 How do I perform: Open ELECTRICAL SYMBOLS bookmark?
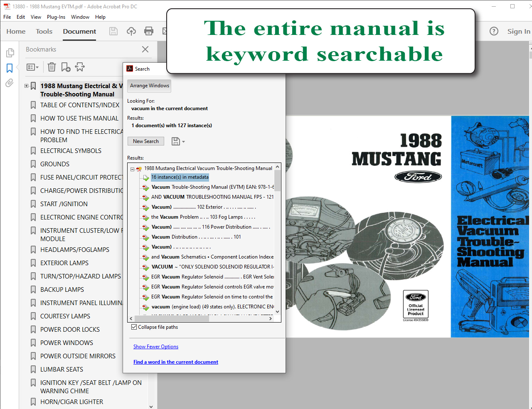71,151
